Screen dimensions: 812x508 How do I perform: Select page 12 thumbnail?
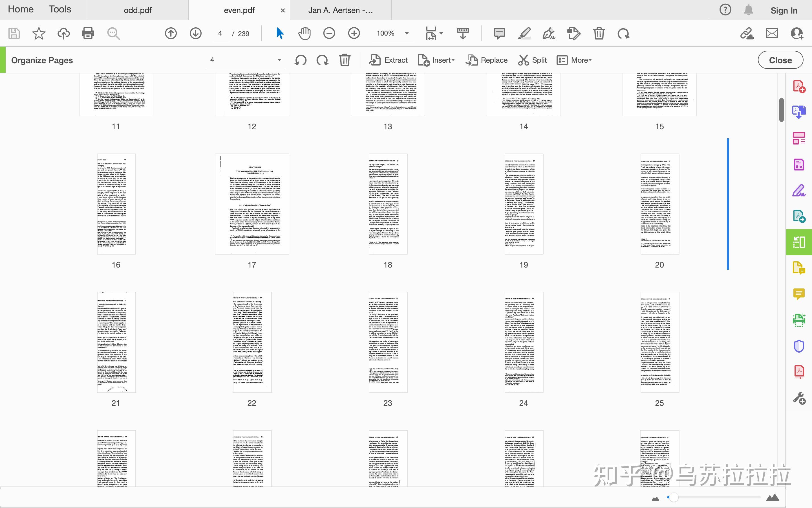click(x=252, y=95)
